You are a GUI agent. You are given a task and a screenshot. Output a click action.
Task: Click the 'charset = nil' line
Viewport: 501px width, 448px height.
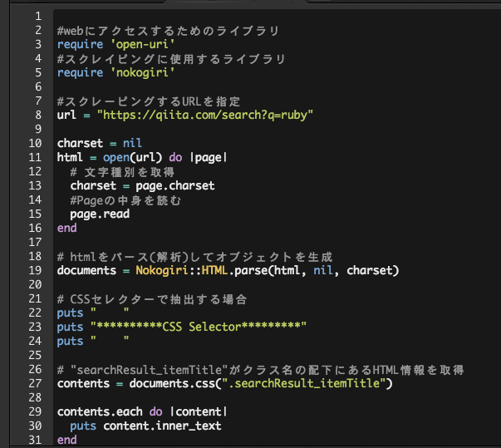(x=100, y=143)
